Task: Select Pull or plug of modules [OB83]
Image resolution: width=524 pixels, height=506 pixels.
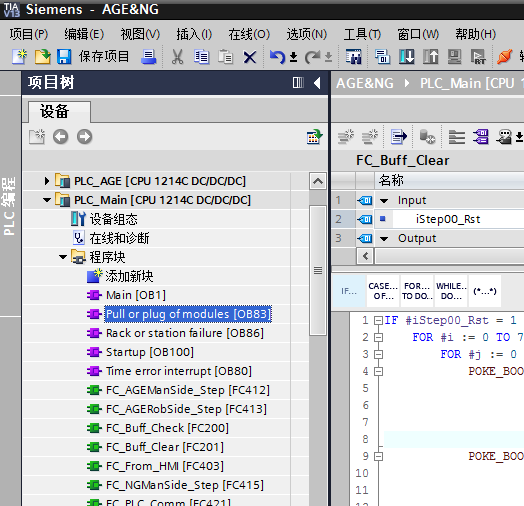Action: (188, 314)
